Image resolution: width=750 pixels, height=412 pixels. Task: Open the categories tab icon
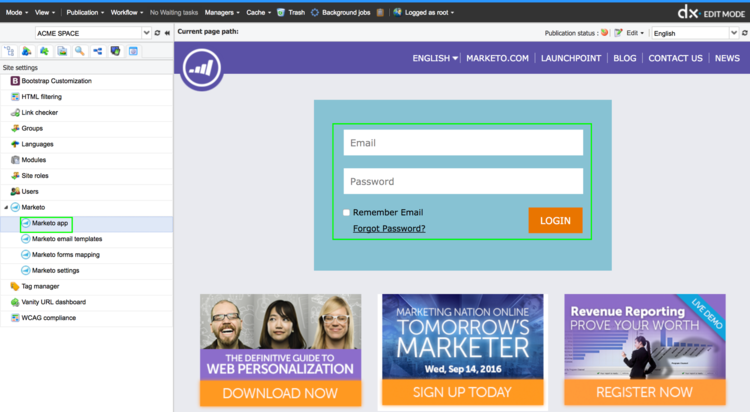point(98,51)
